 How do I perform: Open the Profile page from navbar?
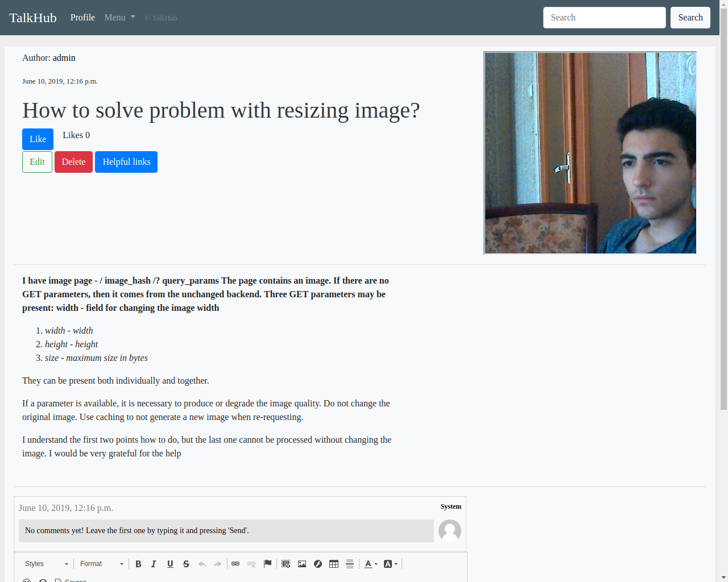pos(82,18)
